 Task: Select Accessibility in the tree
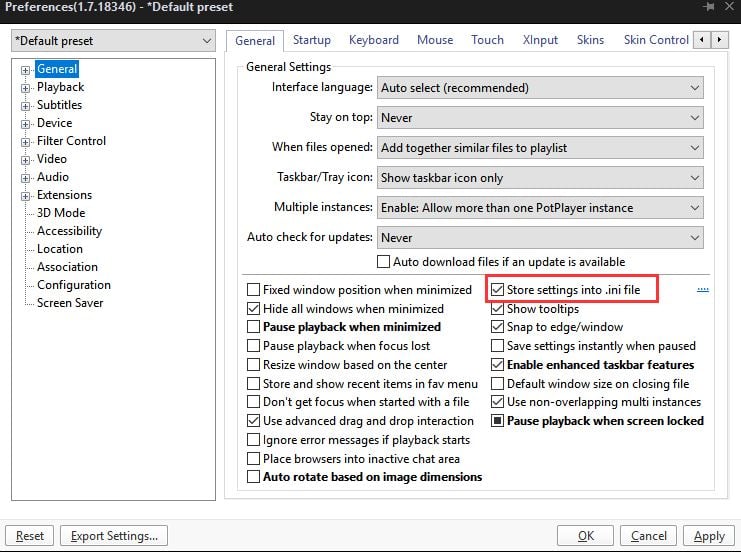[69, 231]
